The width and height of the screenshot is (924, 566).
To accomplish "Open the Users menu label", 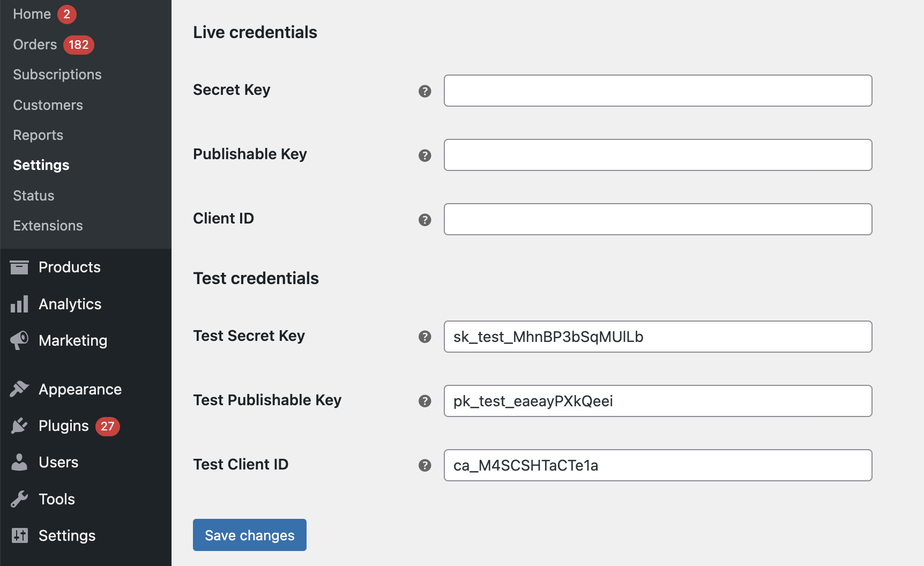I will [x=58, y=462].
